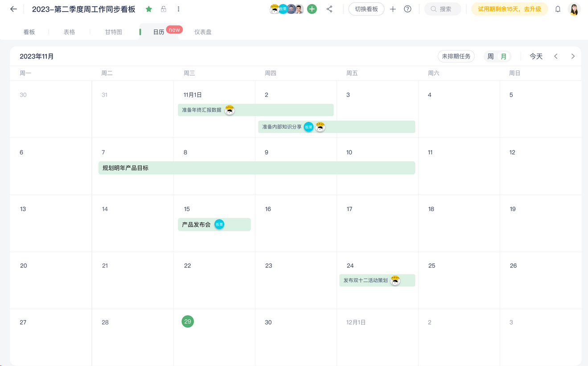Viewport: 588px width, 366px height.
Task: Open the 未排期任务 panel
Action: point(456,56)
